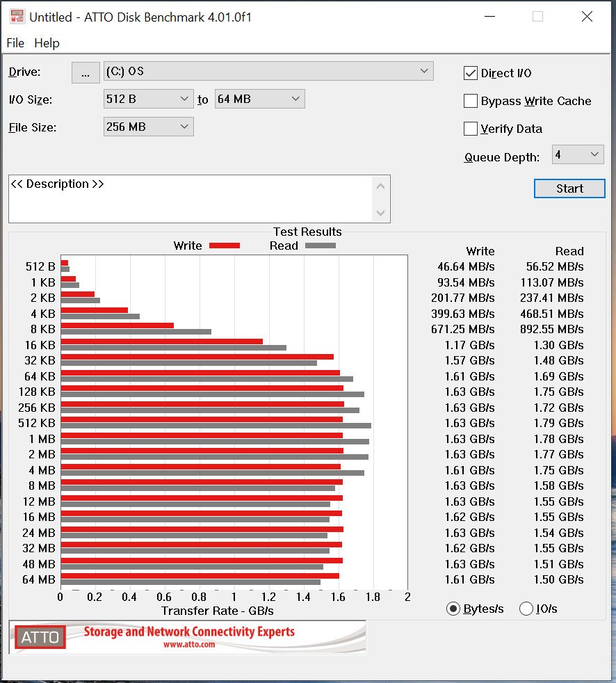Screen dimensions: 616x683
Task: Select the Bytes/s radio button
Action: click(453, 609)
